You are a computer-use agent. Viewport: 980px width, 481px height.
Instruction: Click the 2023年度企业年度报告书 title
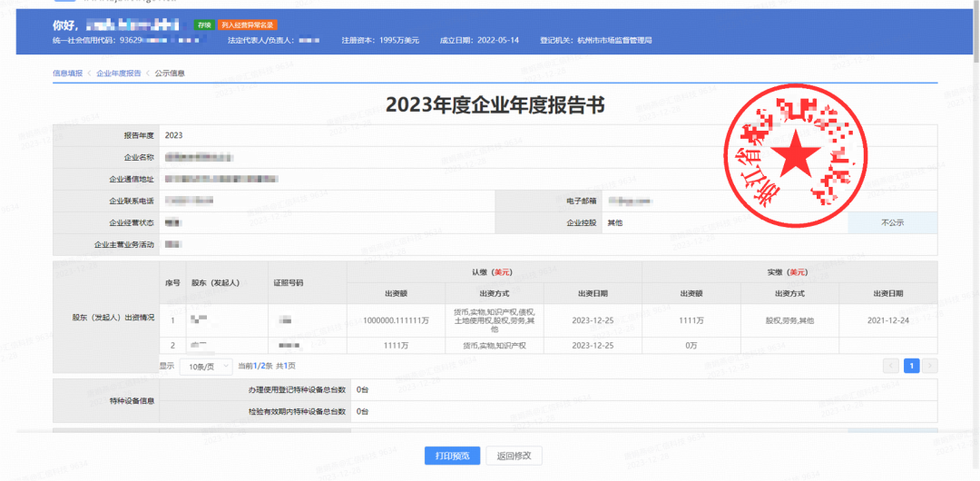495,104
